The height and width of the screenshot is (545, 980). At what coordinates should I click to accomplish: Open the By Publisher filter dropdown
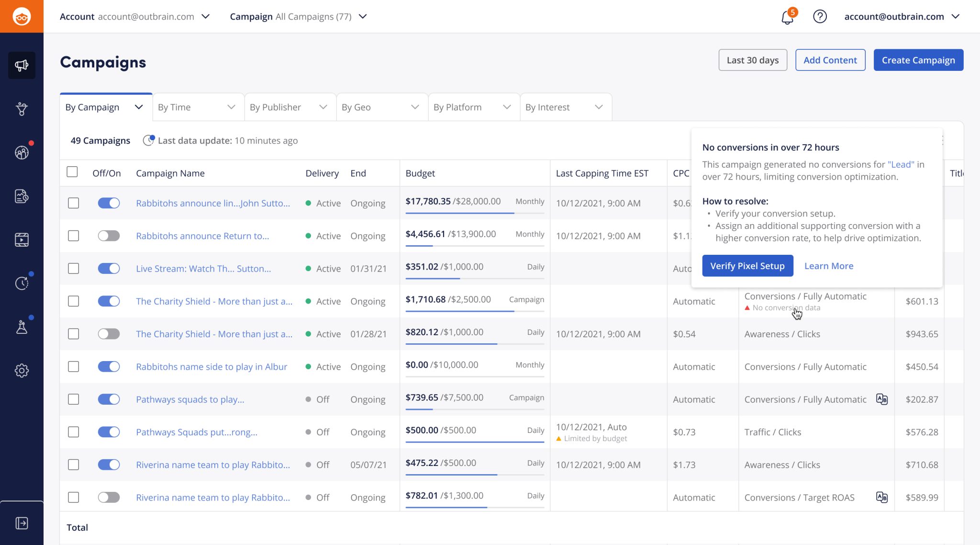(290, 107)
